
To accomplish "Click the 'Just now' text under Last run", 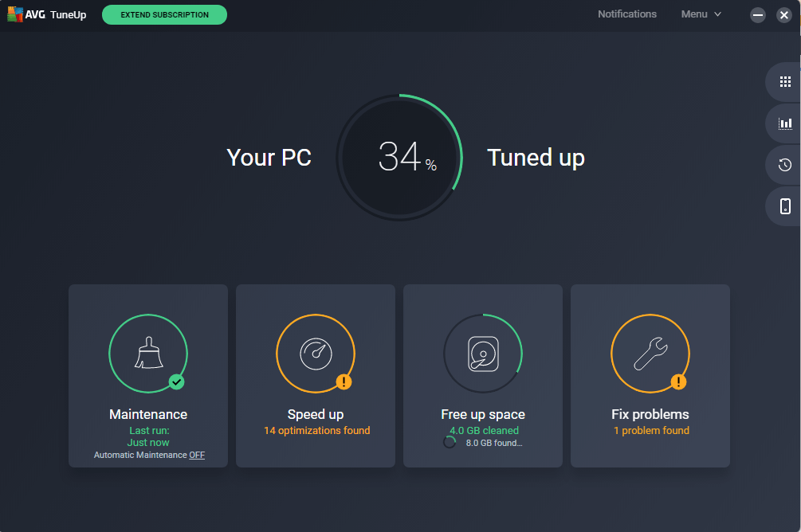I will [x=148, y=443].
